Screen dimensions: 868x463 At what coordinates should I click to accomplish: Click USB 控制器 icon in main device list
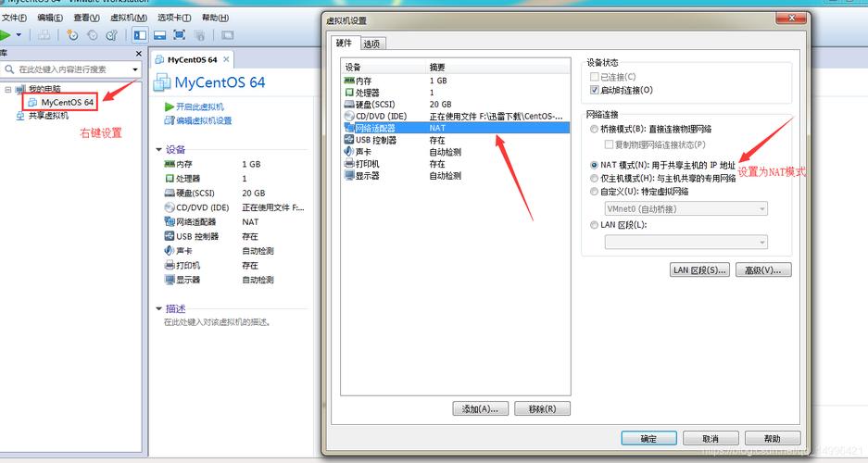[170, 236]
